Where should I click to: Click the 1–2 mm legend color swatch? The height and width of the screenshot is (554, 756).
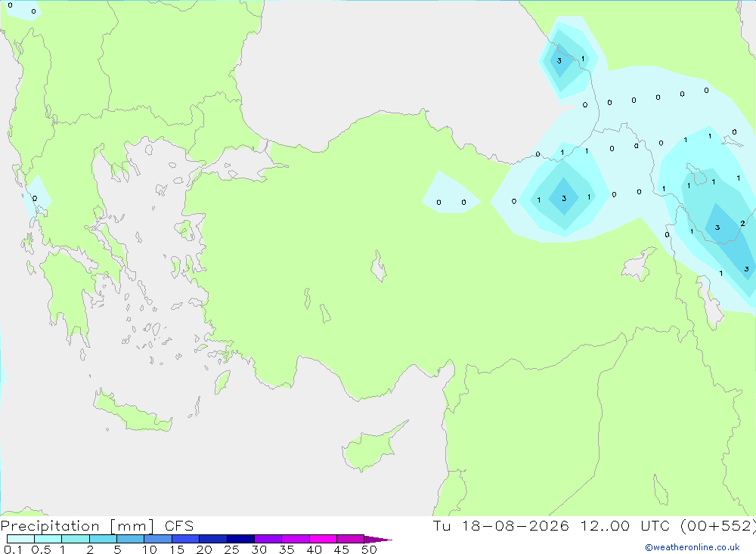(x=76, y=539)
